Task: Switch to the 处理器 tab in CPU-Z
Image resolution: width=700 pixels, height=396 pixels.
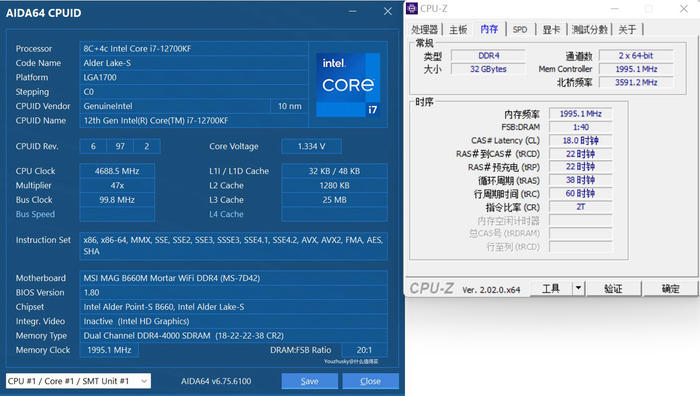Action: click(x=424, y=29)
